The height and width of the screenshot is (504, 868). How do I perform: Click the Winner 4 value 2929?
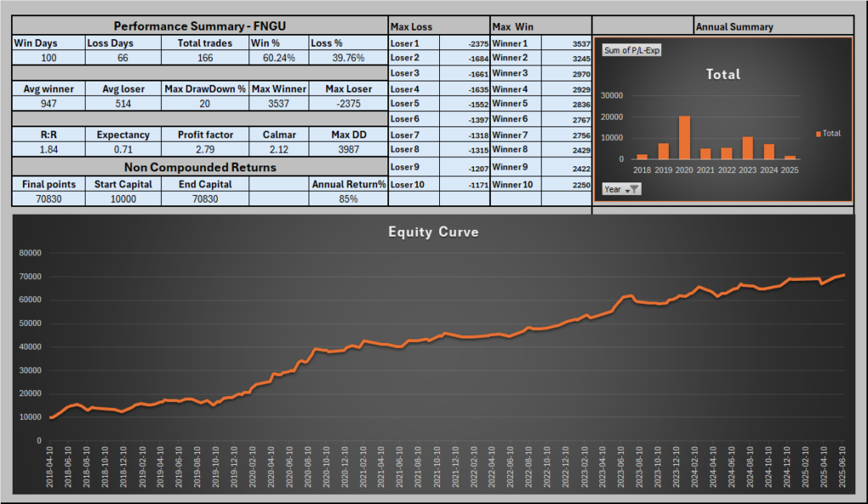[566, 89]
